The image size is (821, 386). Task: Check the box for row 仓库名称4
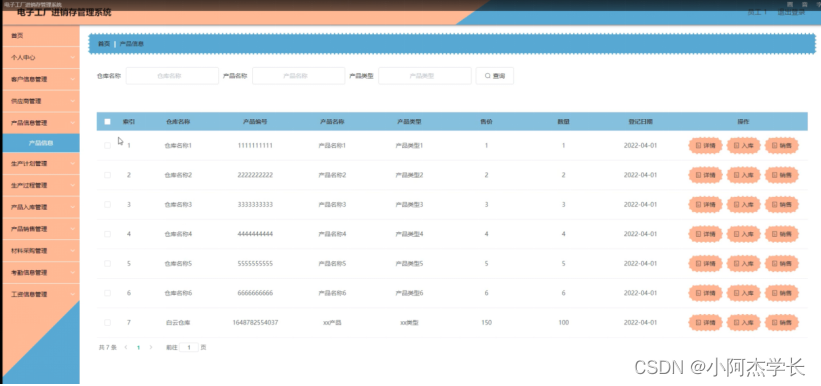point(107,234)
